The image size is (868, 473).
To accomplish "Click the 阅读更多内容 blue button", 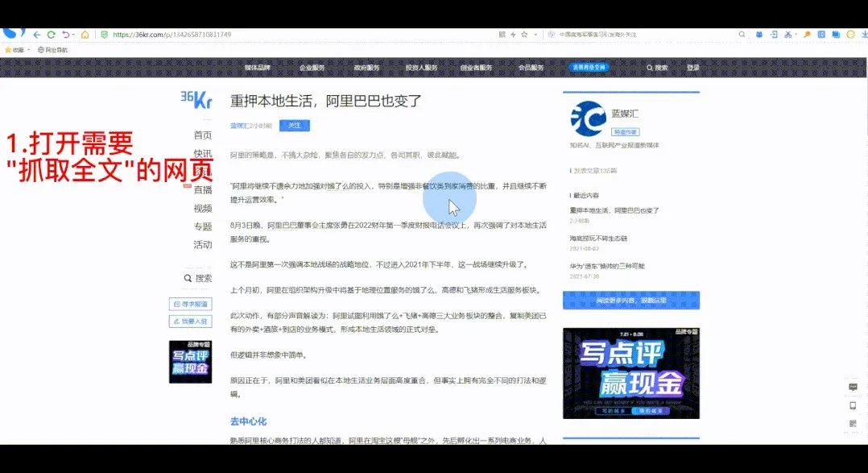I will pyautogui.click(x=630, y=300).
